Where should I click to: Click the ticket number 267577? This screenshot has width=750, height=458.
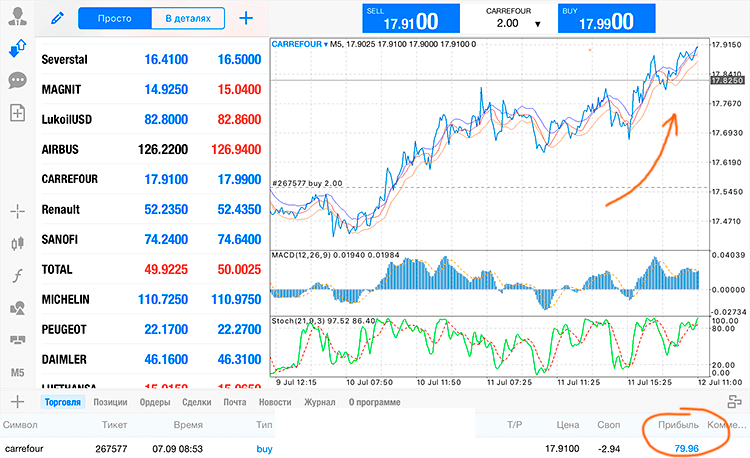[111, 448]
